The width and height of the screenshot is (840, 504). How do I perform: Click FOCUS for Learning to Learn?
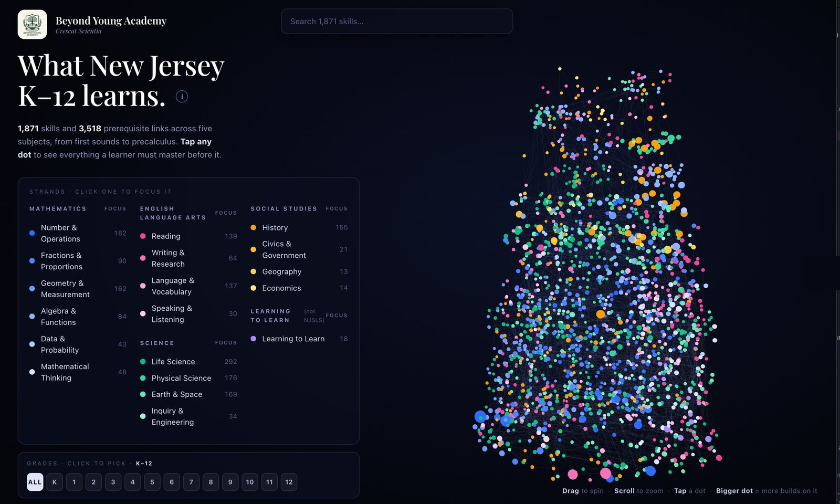(337, 316)
